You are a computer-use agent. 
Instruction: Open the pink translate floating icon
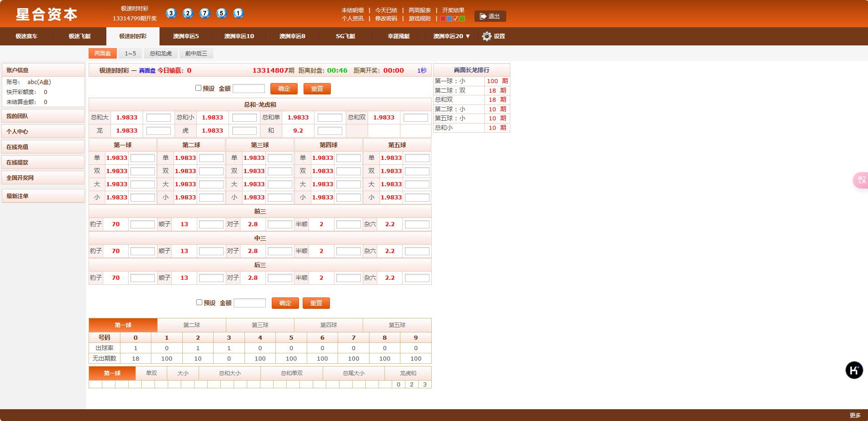pos(861,180)
